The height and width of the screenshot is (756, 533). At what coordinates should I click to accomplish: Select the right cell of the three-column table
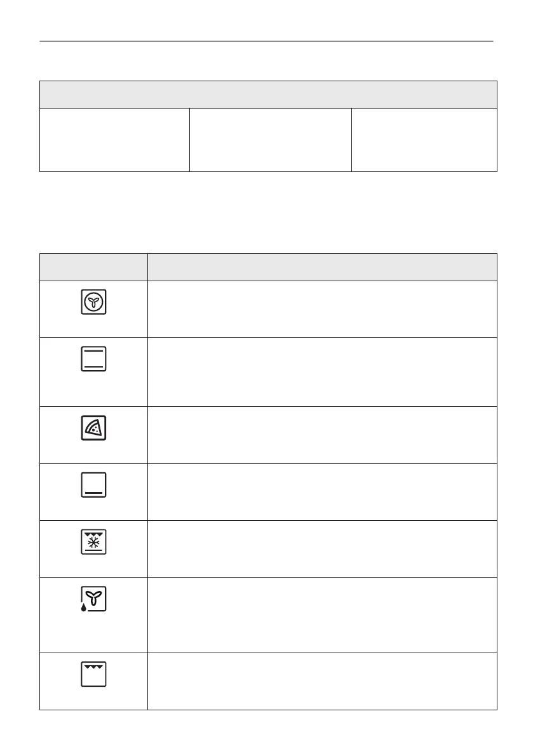(424, 140)
